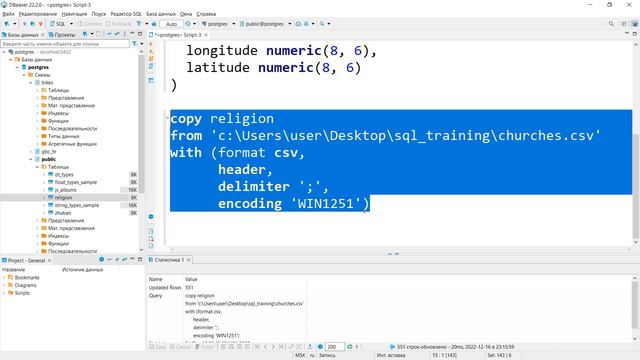Image resolution: width=640 pixels, height=360 pixels.
Task: Select the string_types_sample table
Action: [76, 205]
